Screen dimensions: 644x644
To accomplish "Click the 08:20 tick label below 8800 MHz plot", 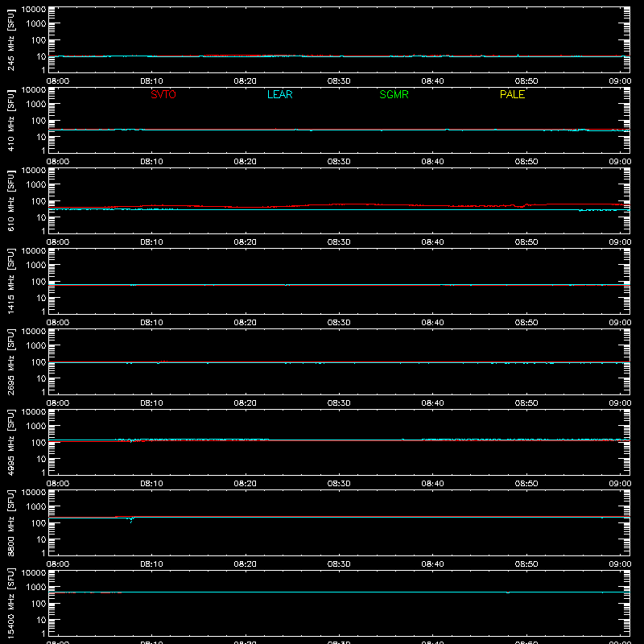I will click(x=246, y=564).
